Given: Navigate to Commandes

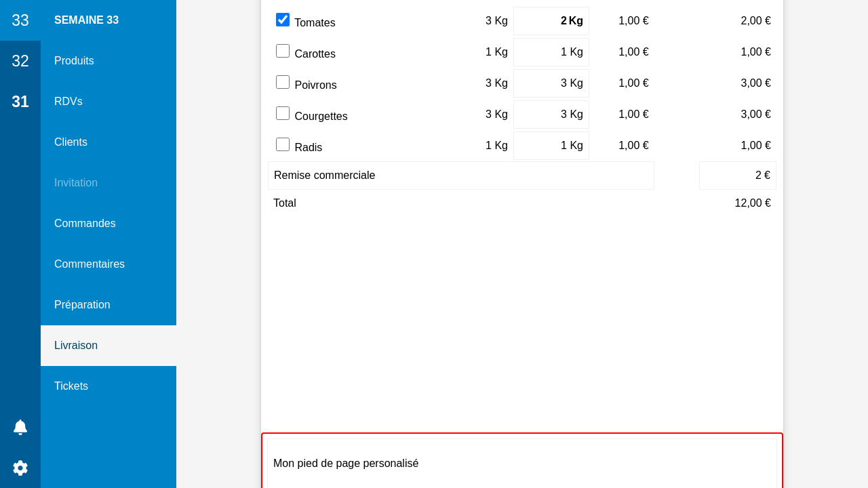Looking at the screenshot, I should (x=85, y=224).
